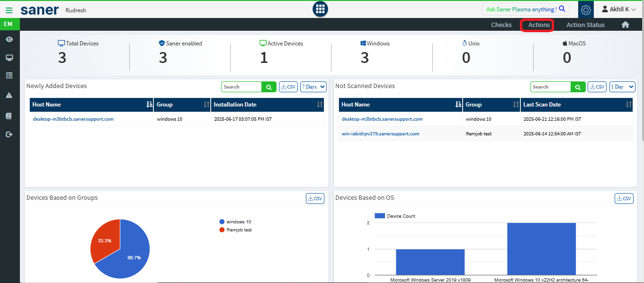
Task: Click the MacOS apple icon
Action: coord(565,43)
